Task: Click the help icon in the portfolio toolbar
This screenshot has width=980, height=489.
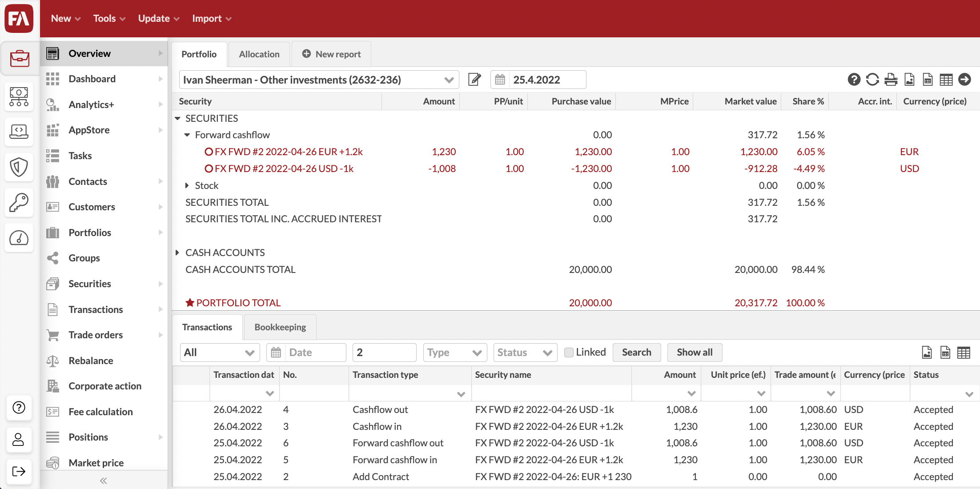Action: tap(854, 80)
